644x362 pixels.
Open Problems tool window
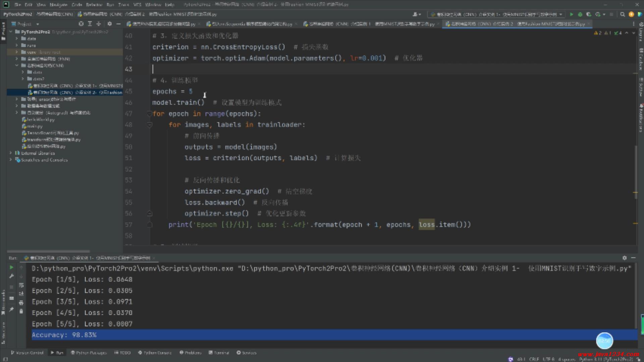click(191, 353)
